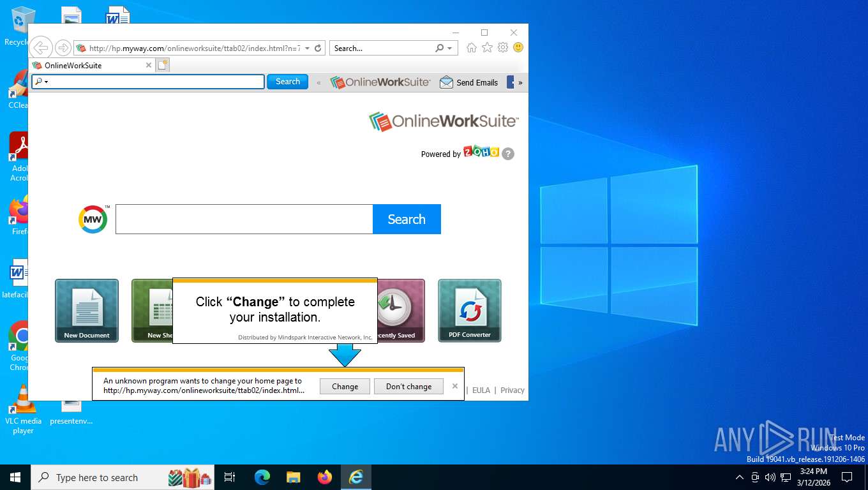Open a new tab button
This screenshot has width=868, height=490.
coord(163,65)
